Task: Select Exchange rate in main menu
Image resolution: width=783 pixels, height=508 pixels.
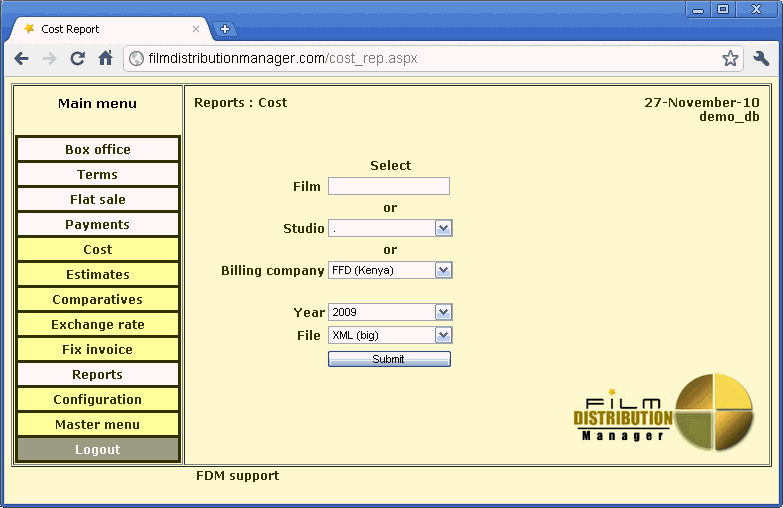Action: click(98, 325)
